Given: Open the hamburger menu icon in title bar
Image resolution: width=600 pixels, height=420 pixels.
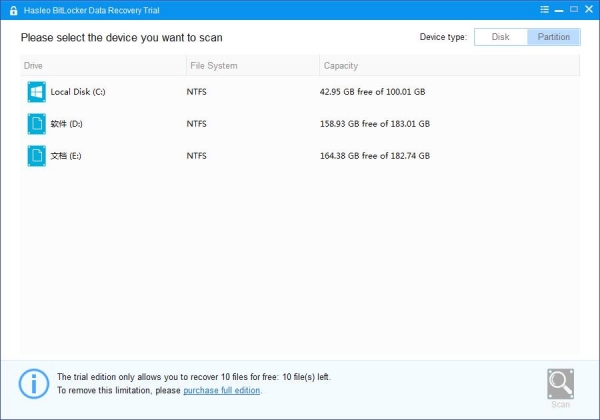Looking at the screenshot, I should 545,9.
